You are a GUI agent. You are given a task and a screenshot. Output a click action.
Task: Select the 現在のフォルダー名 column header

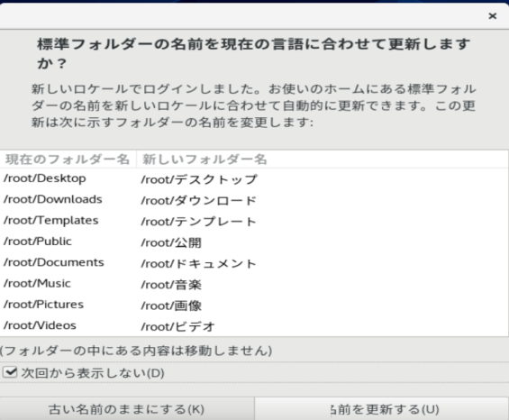pos(68,160)
